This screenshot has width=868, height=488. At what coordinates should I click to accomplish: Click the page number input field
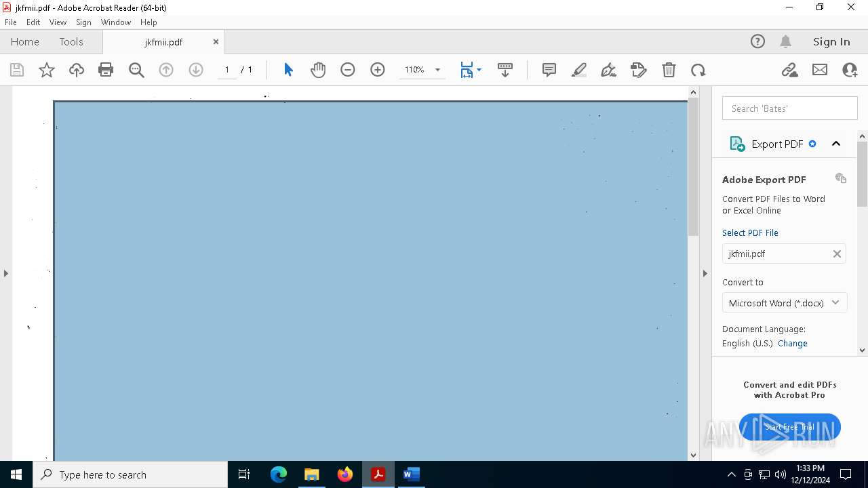[227, 70]
